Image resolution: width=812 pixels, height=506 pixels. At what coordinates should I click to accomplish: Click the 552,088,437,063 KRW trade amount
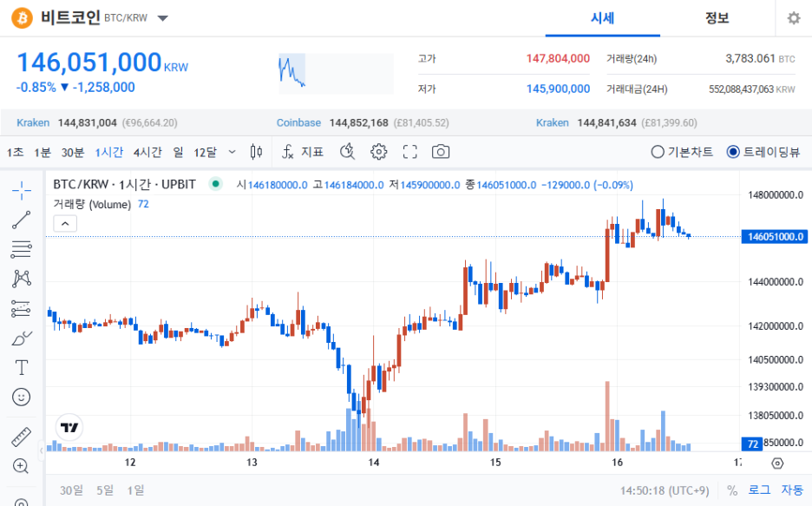tap(752, 89)
